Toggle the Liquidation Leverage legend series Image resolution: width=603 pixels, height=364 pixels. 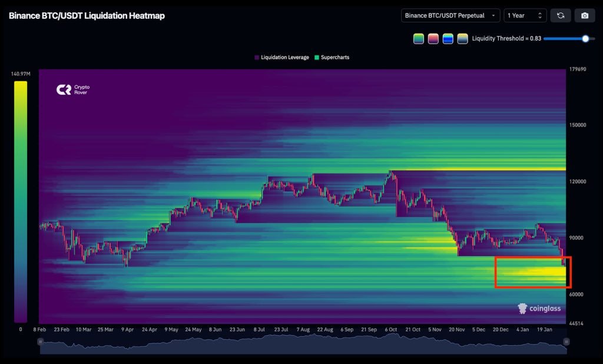click(x=281, y=57)
